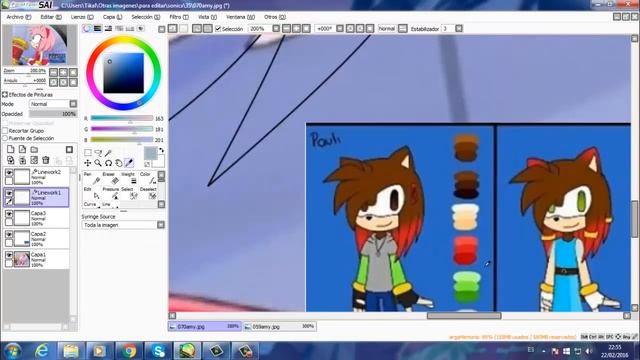This screenshot has height=360, width=640.
Task: Uncheck the Selección checkbox in toolbar
Action: coord(218,29)
